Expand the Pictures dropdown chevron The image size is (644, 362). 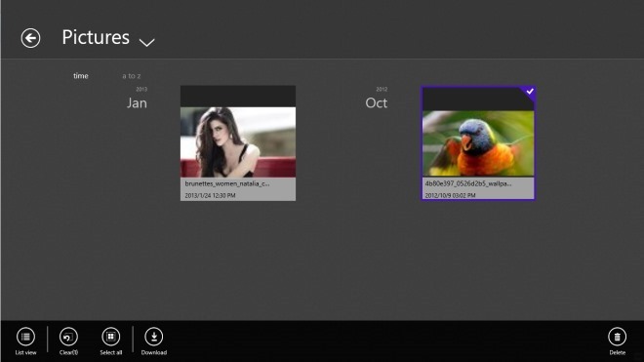click(146, 42)
